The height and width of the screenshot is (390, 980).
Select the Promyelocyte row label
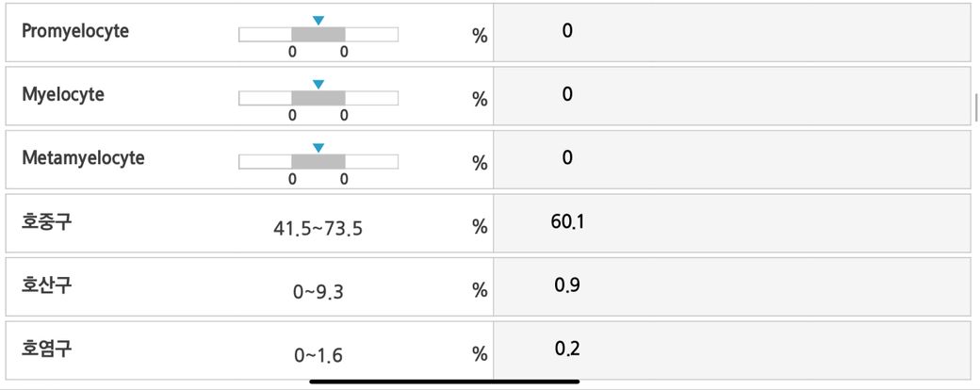click(x=75, y=31)
